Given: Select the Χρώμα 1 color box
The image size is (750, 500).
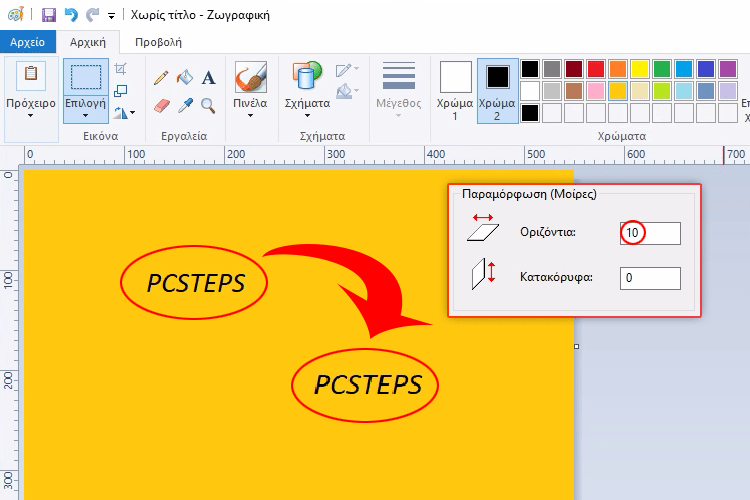Looking at the screenshot, I should pyautogui.click(x=455, y=90).
